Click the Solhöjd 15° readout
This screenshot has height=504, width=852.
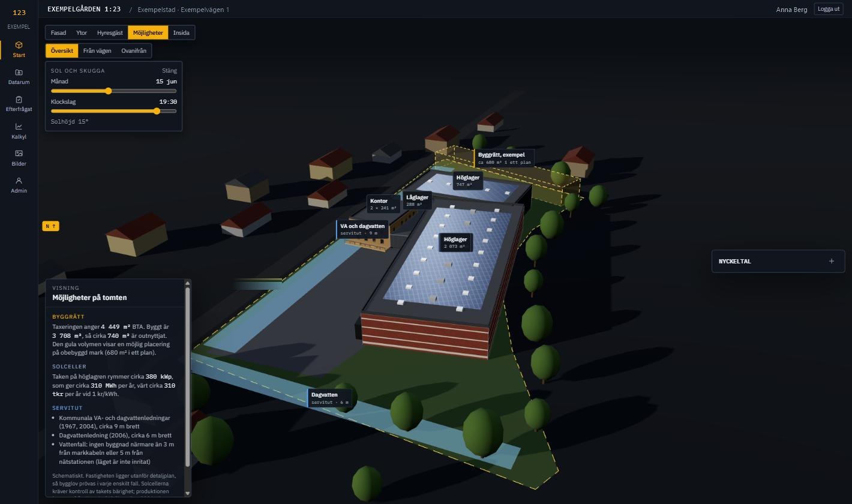pos(70,122)
